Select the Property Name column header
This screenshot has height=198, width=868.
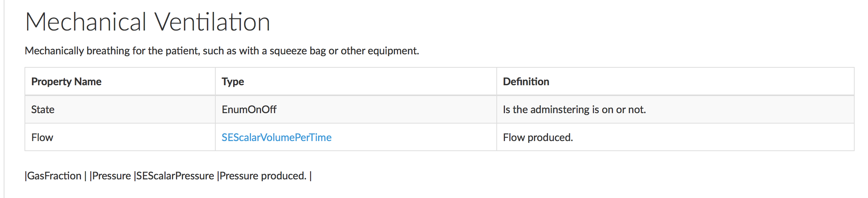tap(66, 82)
